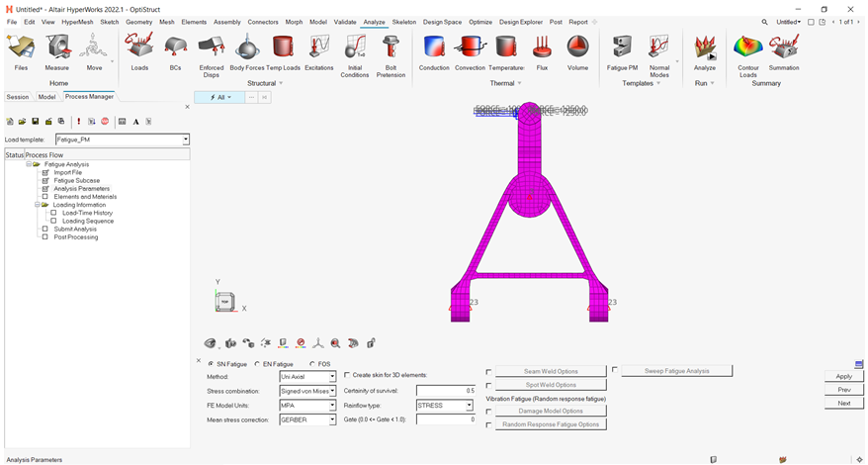Tick the Sweep Fatigue Analysis checkbox
Viewport: 868px width, 465px height.
(x=614, y=370)
